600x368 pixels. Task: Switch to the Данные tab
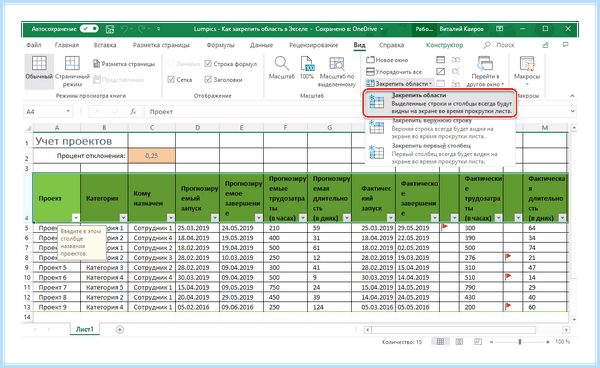[261, 45]
